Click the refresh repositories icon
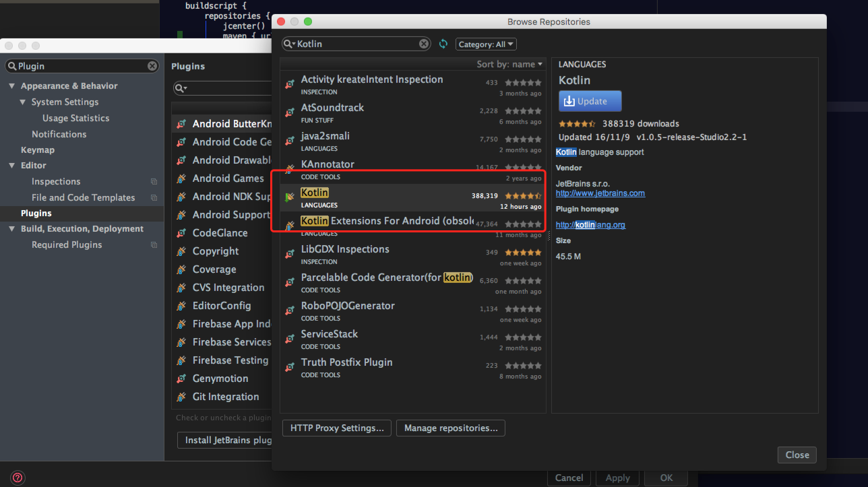Image resolution: width=868 pixels, height=487 pixels. (x=443, y=44)
